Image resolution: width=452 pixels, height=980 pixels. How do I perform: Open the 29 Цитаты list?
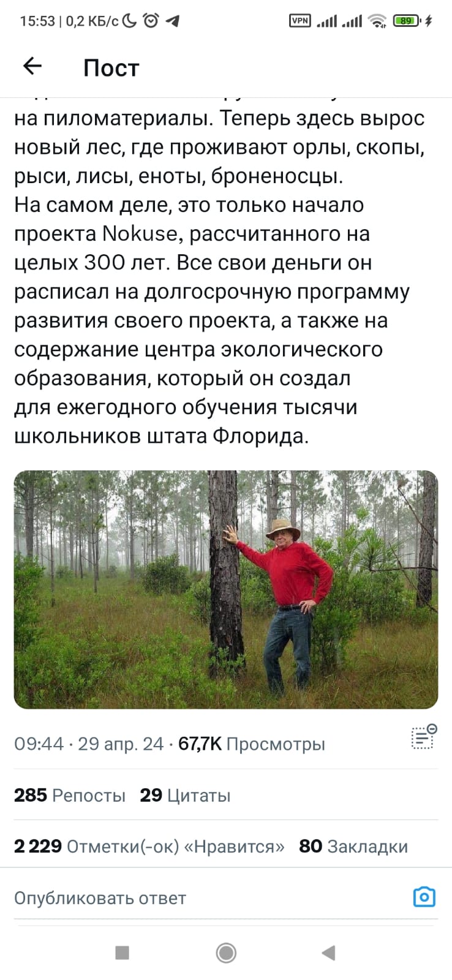click(x=185, y=795)
